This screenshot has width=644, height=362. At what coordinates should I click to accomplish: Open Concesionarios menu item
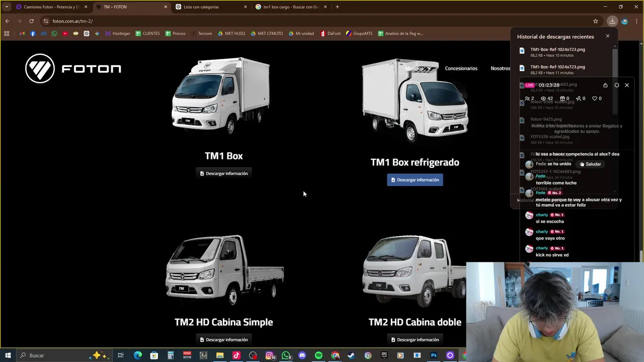click(x=461, y=68)
